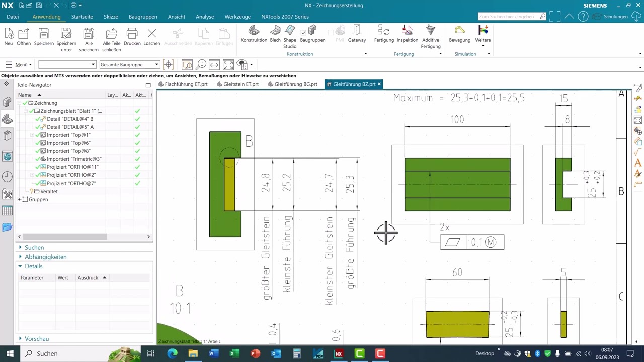Image resolution: width=644 pixels, height=362 pixels.
Task: Click the help question mark icon
Action: [x=583, y=16]
